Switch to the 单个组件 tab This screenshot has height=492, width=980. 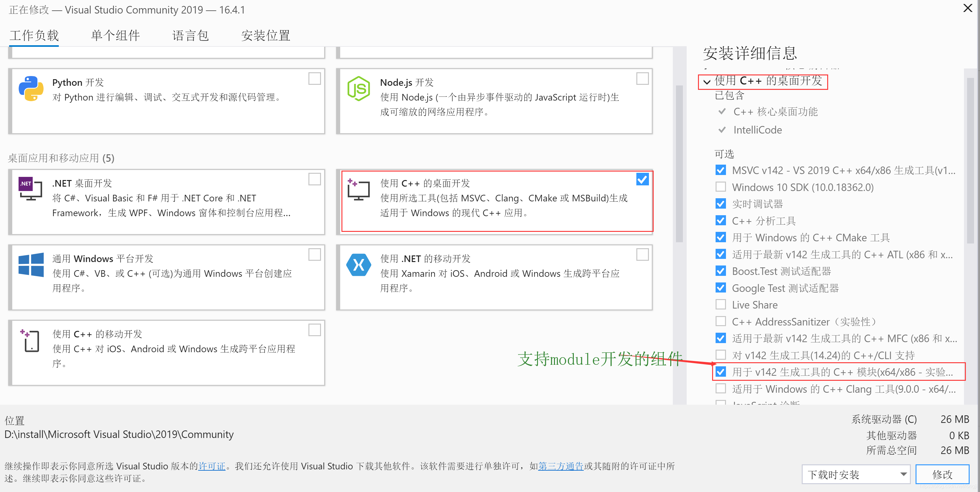(x=115, y=36)
